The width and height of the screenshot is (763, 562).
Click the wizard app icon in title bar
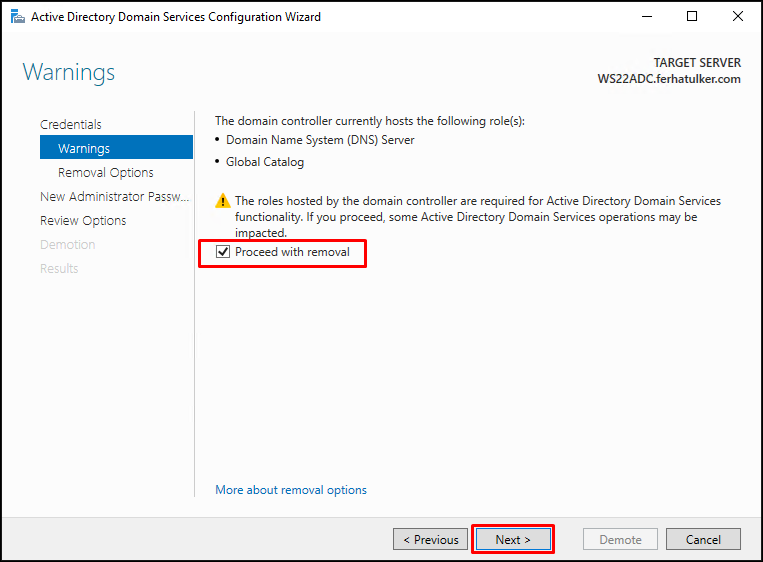tap(18, 17)
